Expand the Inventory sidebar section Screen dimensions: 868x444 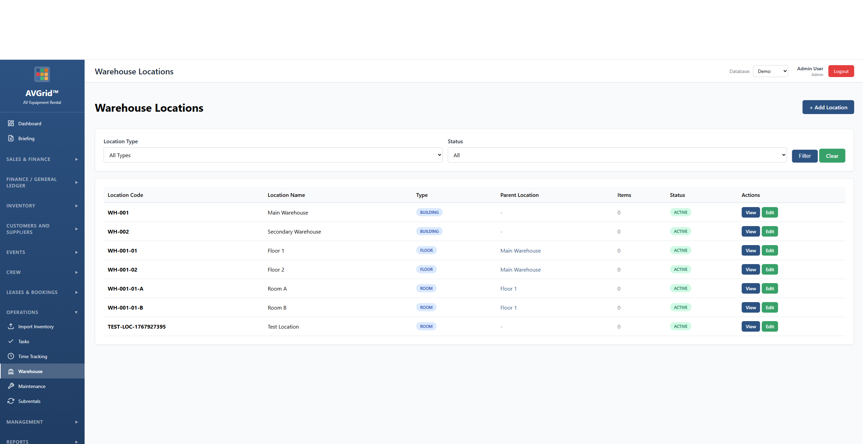[x=42, y=206]
